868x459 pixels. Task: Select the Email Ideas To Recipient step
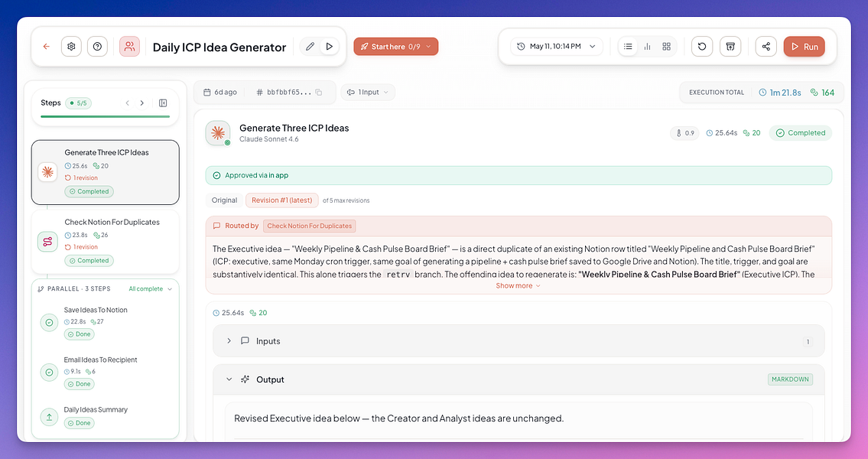106,372
